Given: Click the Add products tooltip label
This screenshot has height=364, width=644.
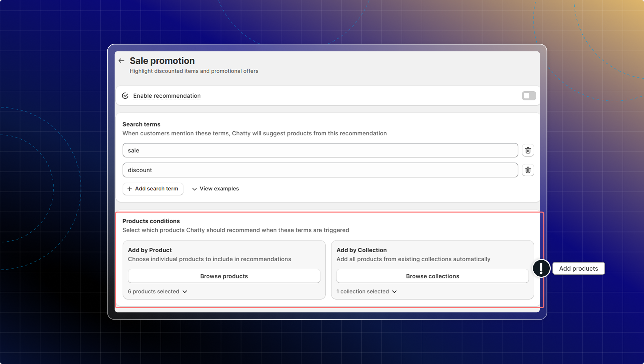Looking at the screenshot, I should (x=578, y=268).
